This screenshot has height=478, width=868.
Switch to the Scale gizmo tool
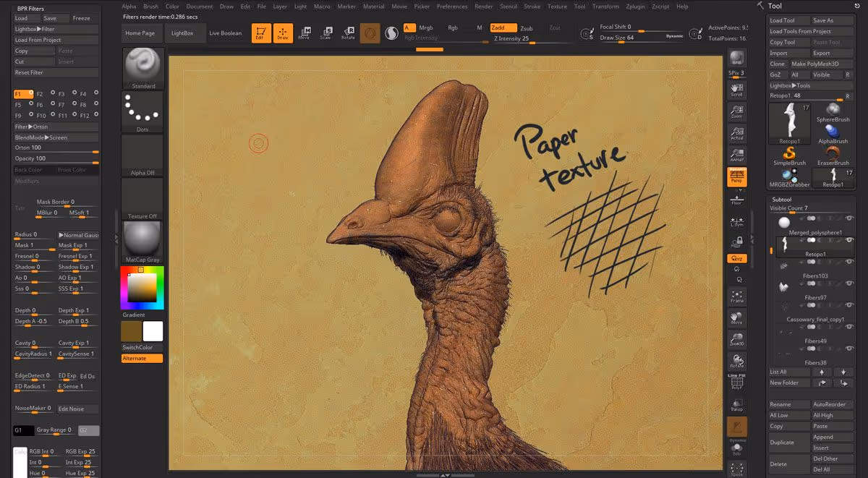(325, 33)
